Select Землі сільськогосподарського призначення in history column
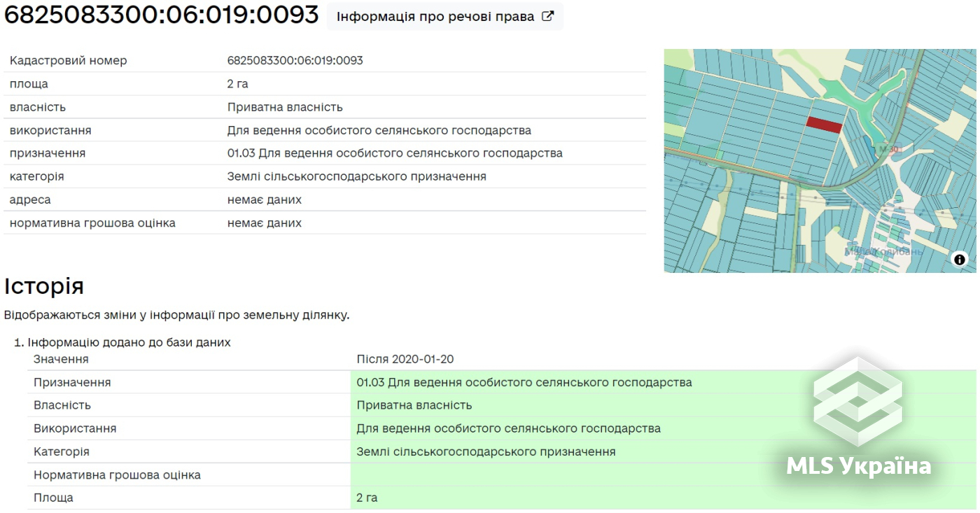The image size is (980, 513). coord(486,451)
